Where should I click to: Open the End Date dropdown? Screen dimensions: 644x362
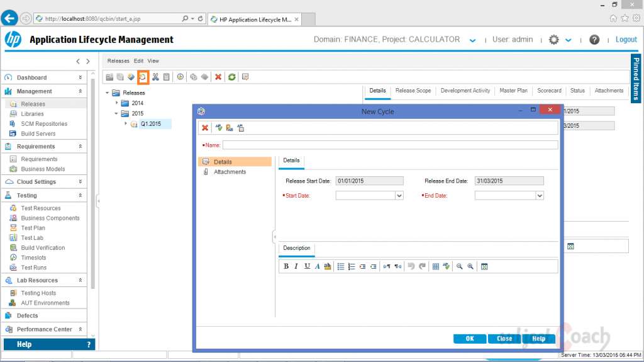coord(540,196)
